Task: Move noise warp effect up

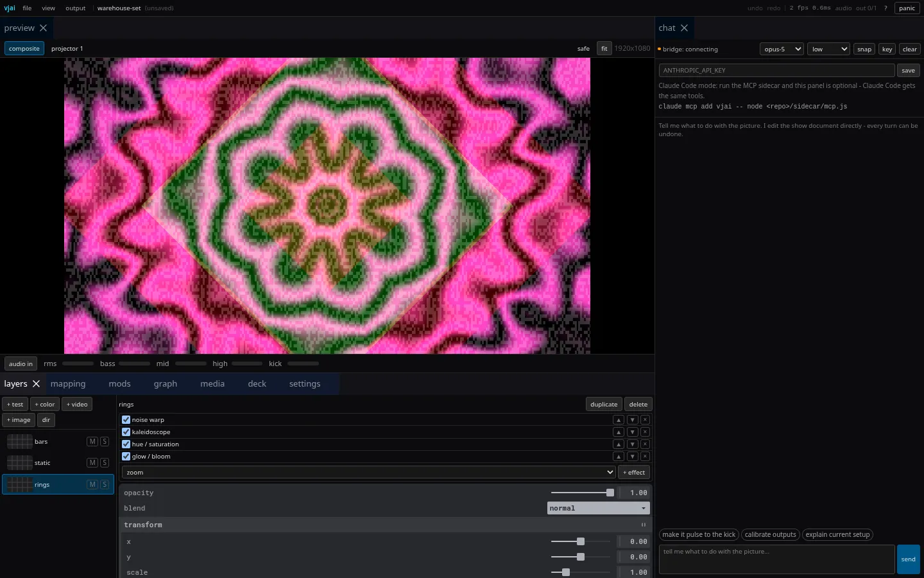Action: pyautogui.click(x=619, y=420)
